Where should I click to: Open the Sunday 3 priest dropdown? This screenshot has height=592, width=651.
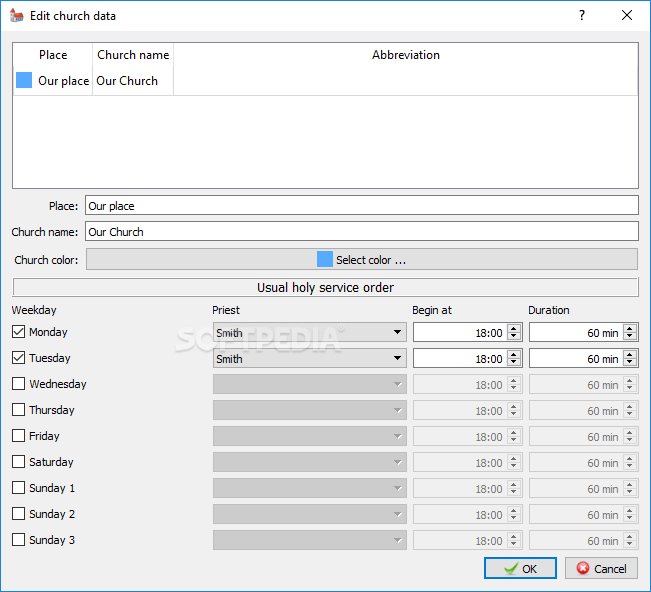(310, 540)
